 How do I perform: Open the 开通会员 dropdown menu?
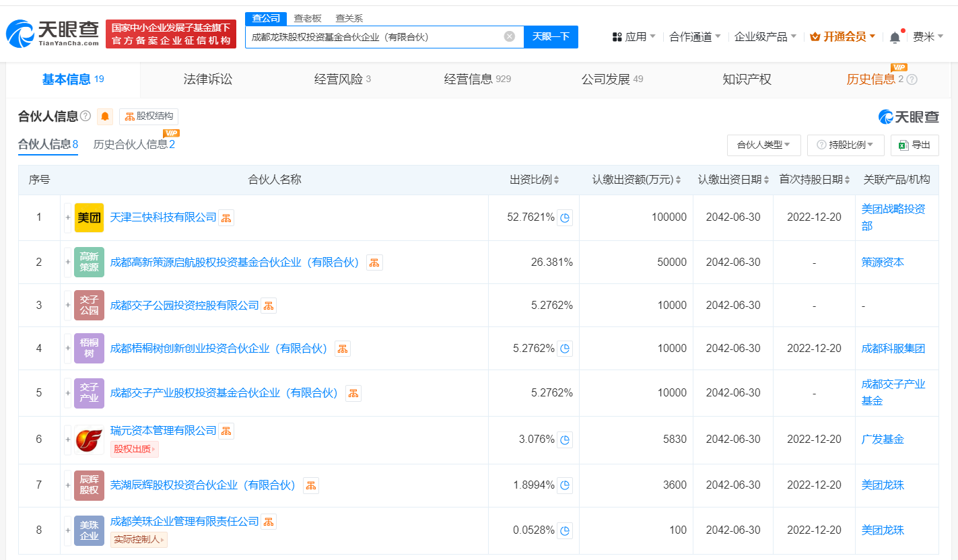coord(842,36)
